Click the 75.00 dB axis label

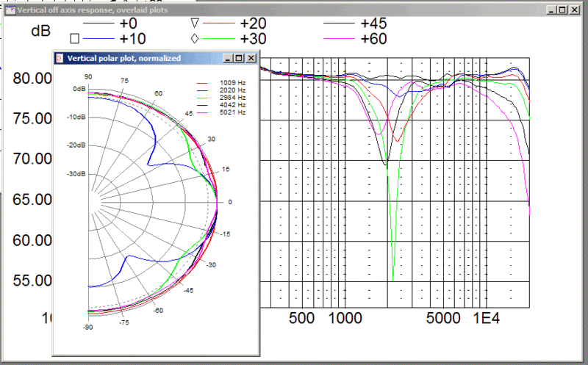(x=32, y=119)
